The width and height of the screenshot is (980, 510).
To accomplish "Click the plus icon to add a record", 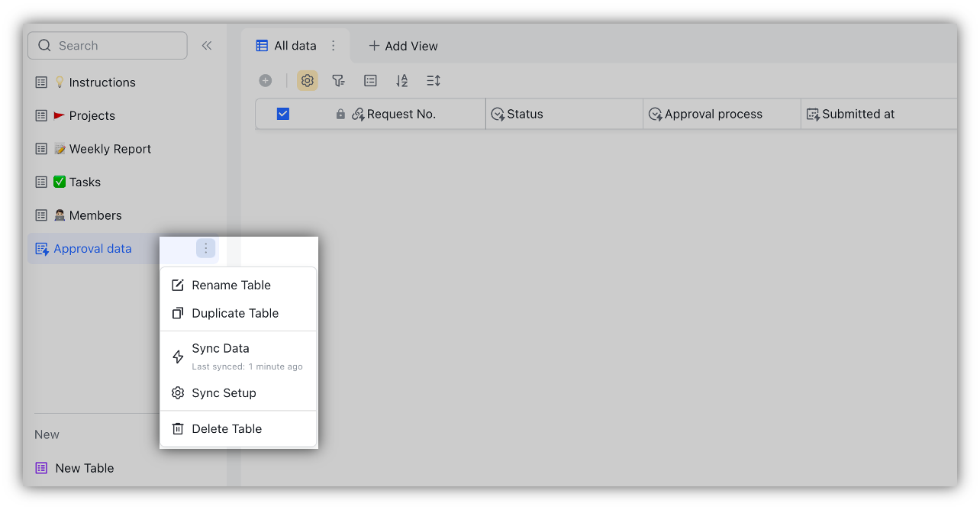I will tap(265, 80).
